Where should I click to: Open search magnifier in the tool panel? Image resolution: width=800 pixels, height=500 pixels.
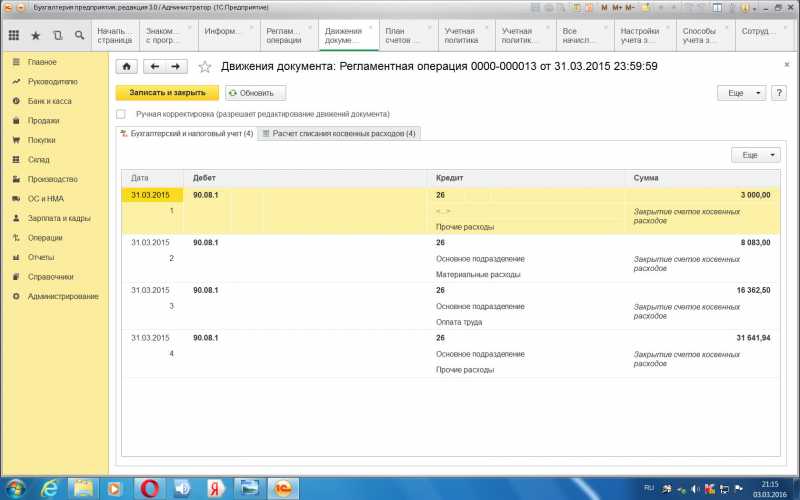click(79, 35)
